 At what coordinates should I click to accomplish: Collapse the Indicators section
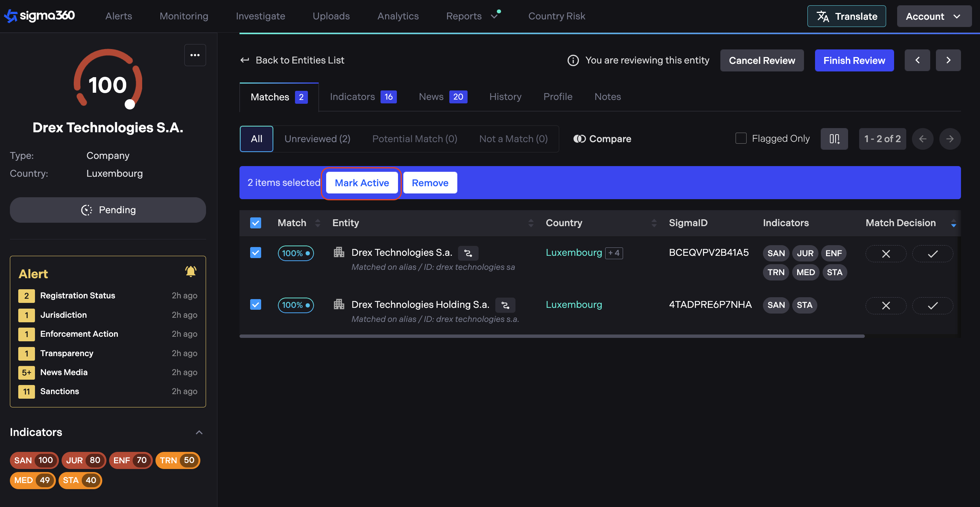click(x=199, y=433)
